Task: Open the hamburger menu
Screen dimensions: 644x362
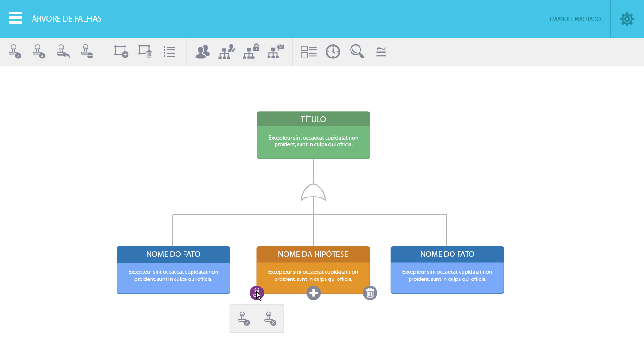Action: [x=16, y=18]
